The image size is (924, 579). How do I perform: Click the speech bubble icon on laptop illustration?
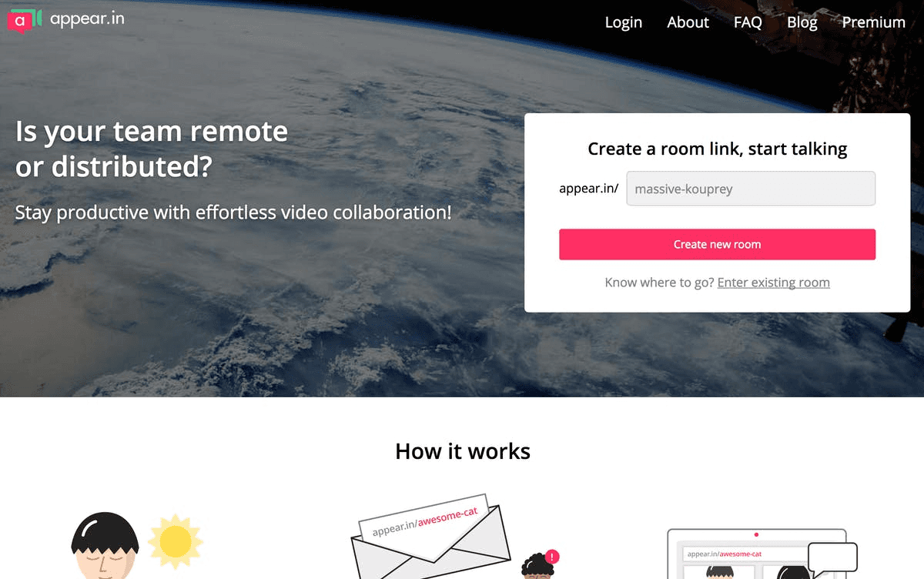coord(832,558)
